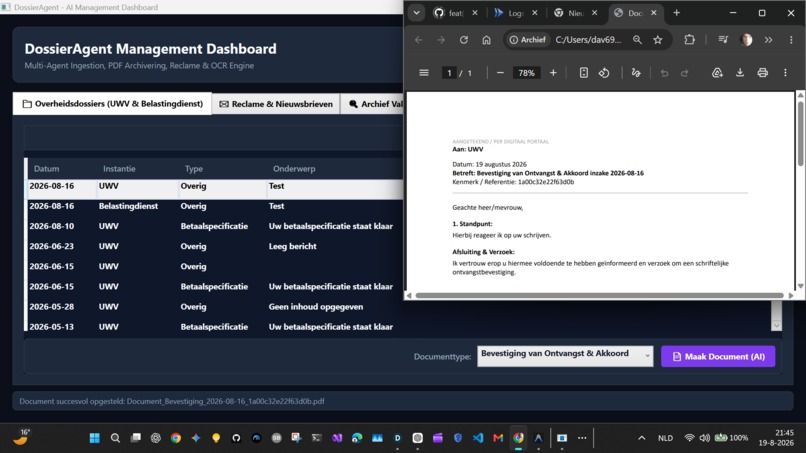806x453 pixels.
Task: Click the PDF vertical scrollbar thumb
Action: coord(800,133)
